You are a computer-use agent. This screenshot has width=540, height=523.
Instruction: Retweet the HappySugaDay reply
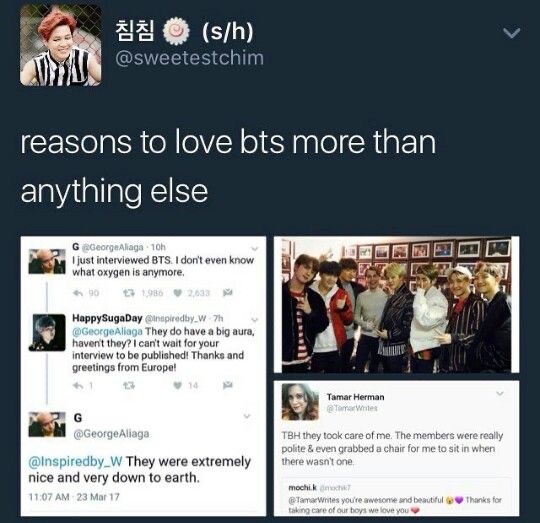tap(129, 385)
